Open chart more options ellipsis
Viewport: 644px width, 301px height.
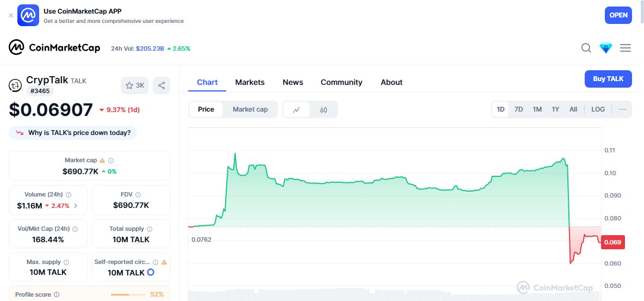(x=623, y=109)
